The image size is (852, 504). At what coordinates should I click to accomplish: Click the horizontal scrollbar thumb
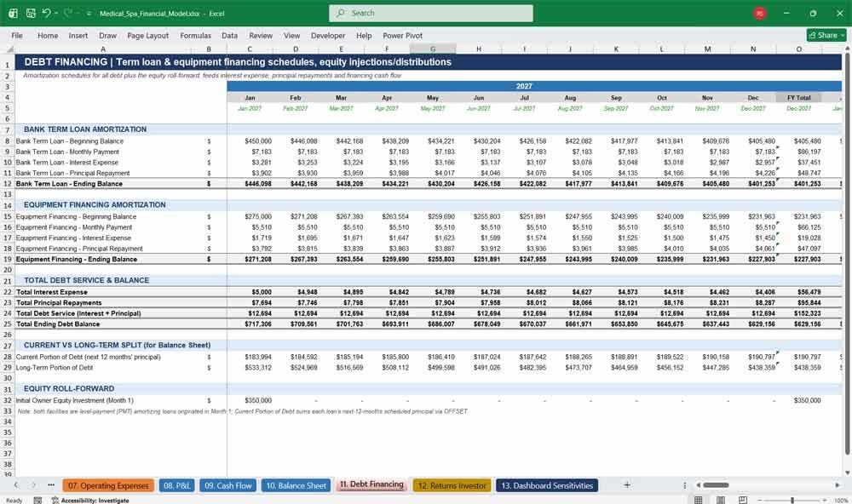[x=717, y=485]
